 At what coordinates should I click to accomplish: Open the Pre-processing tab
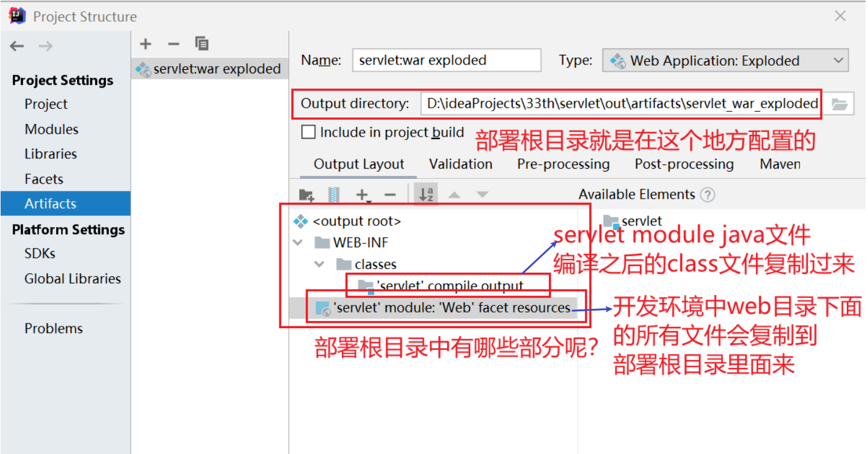tap(563, 164)
